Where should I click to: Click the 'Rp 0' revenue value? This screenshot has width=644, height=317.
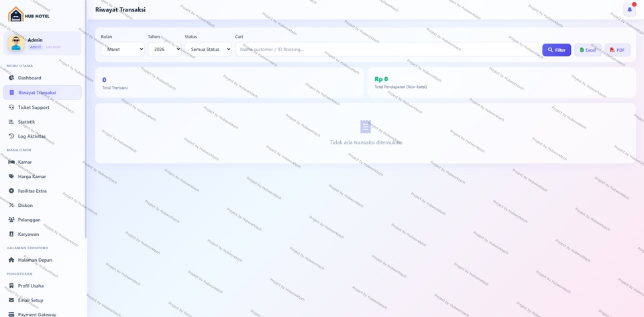coord(381,79)
